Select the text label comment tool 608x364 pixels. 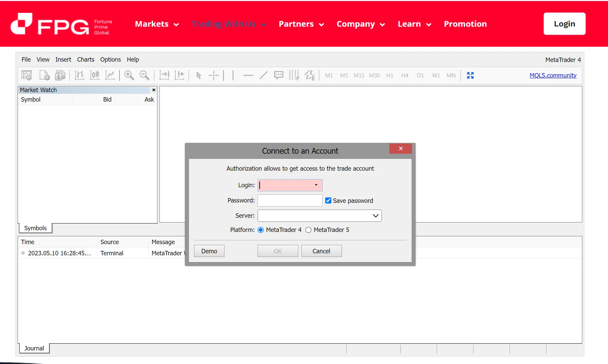pyautogui.click(x=279, y=75)
